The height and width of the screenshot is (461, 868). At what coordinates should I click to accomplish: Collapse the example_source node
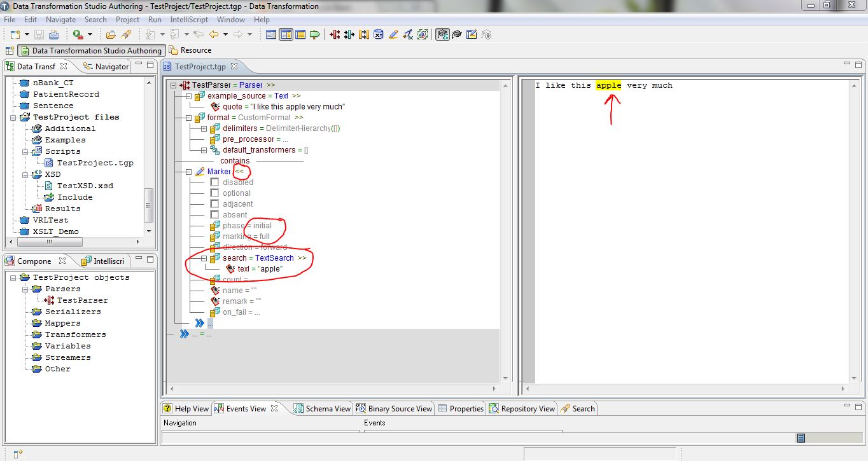(x=188, y=96)
